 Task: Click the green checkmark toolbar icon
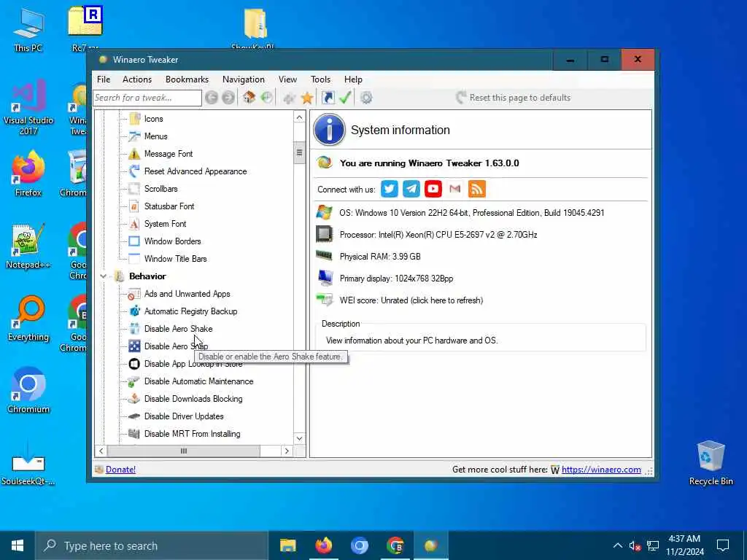pos(345,98)
